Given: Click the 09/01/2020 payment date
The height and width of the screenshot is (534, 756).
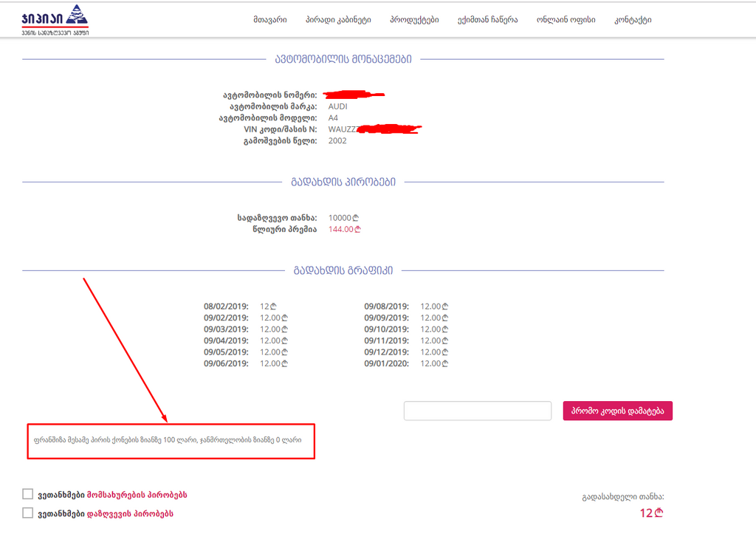Looking at the screenshot, I should [387, 363].
